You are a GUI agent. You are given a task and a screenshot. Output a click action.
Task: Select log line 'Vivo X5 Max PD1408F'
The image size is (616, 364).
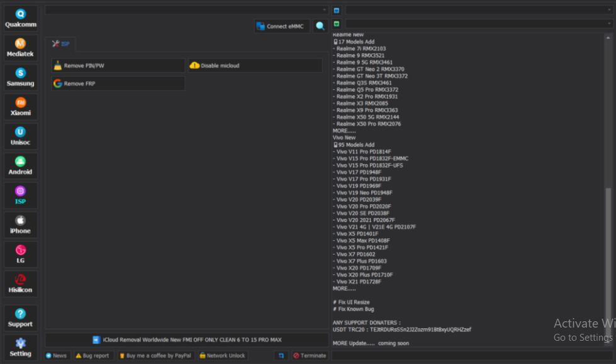click(x=361, y=241)
